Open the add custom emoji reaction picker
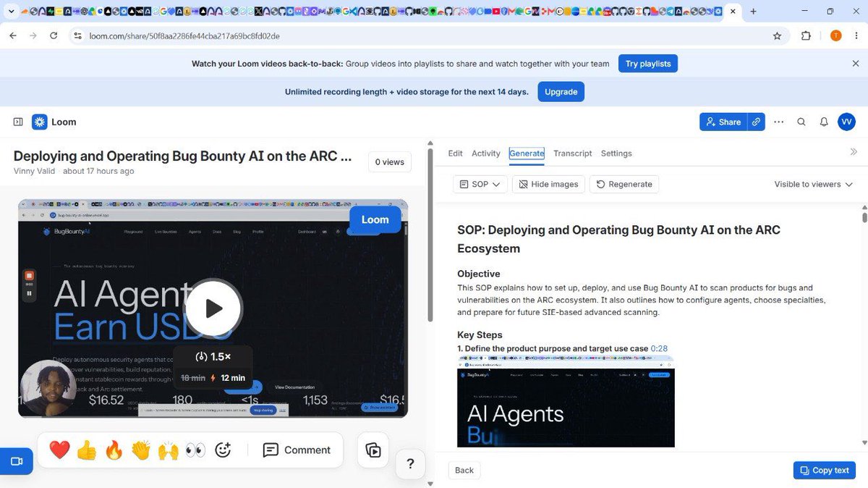 (x=223, y=450)
